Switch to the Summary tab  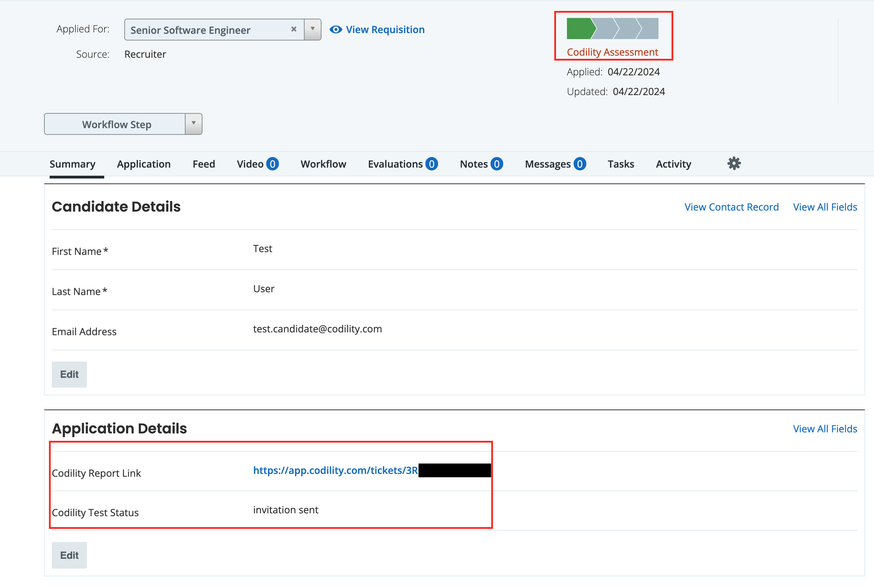click(x=73, y=164)
